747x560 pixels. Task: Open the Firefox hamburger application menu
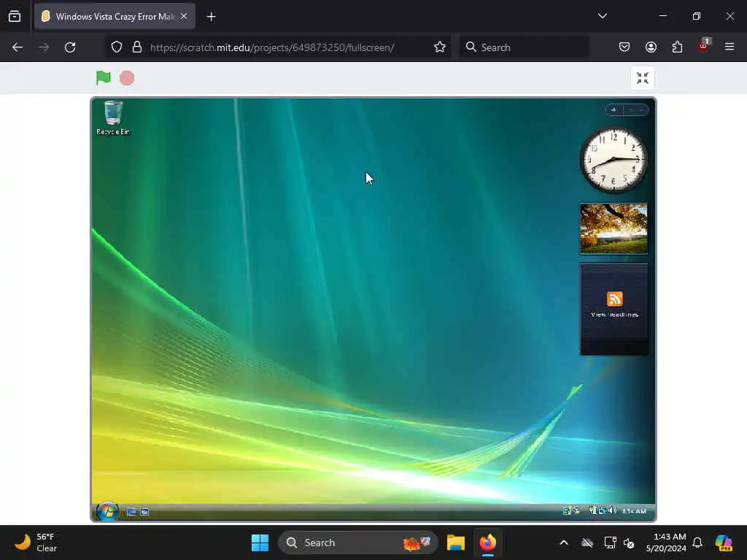(729, 47)
